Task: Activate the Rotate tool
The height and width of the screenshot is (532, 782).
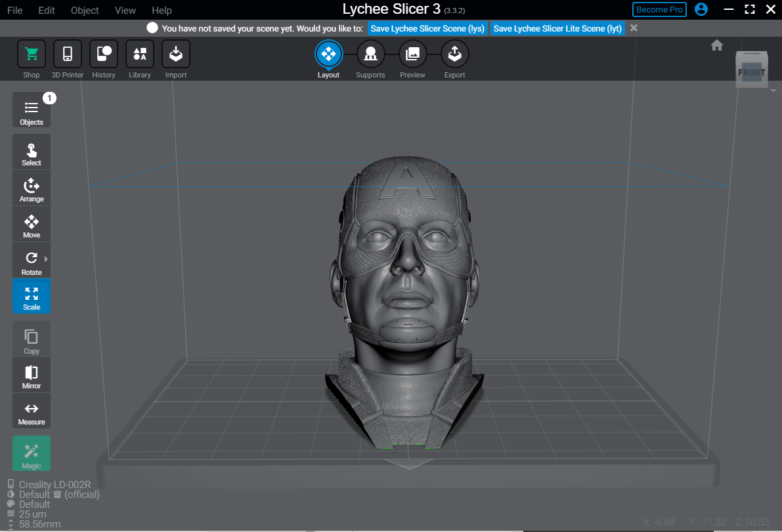Action: 32,260
